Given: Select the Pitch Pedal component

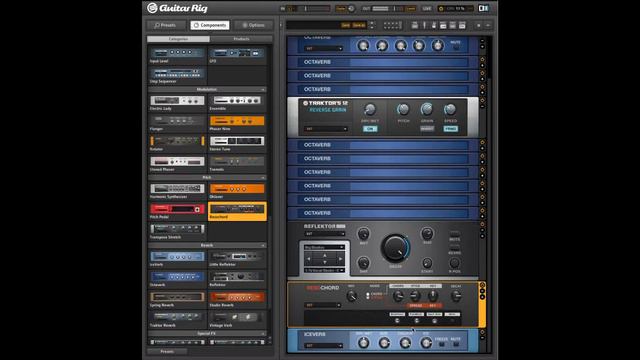Looking at the screenshot, I should [178, 211].
